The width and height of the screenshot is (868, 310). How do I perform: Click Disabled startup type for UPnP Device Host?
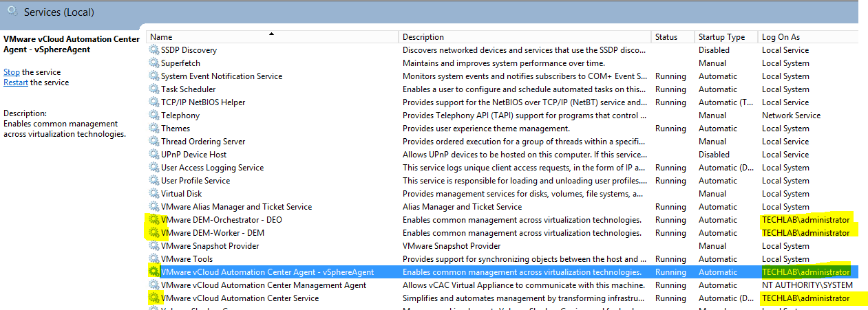coord(714,155)
